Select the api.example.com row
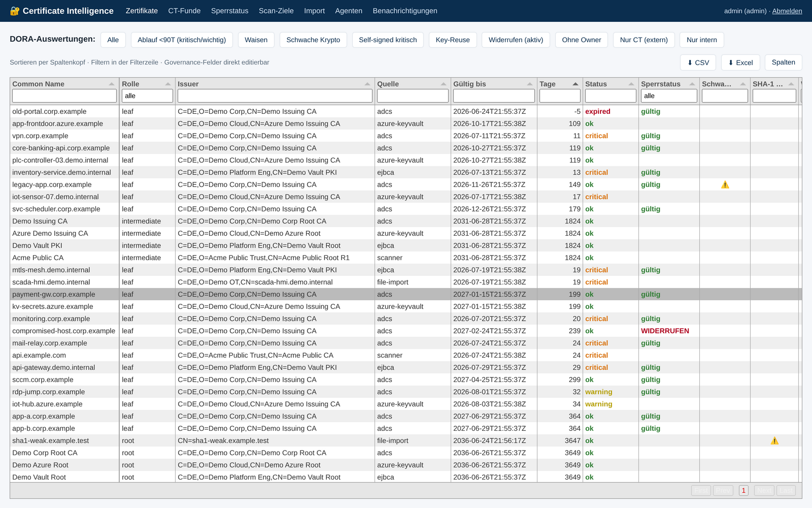The width and height of the screenshot is (812, 508). coord(405,355)
